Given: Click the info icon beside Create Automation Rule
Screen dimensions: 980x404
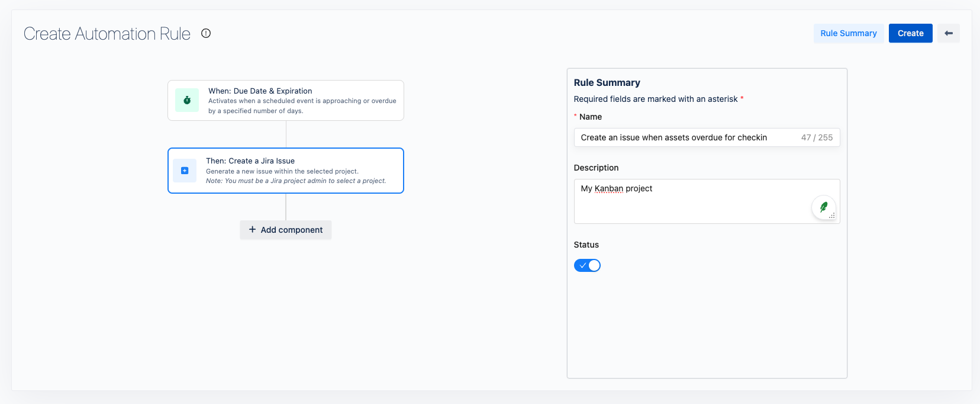Looking at the screenshot, I should (x=206, y=33).
